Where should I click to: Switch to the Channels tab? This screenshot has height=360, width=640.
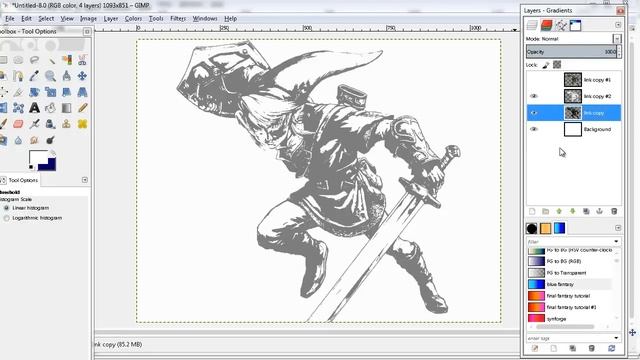pos(547,25)
